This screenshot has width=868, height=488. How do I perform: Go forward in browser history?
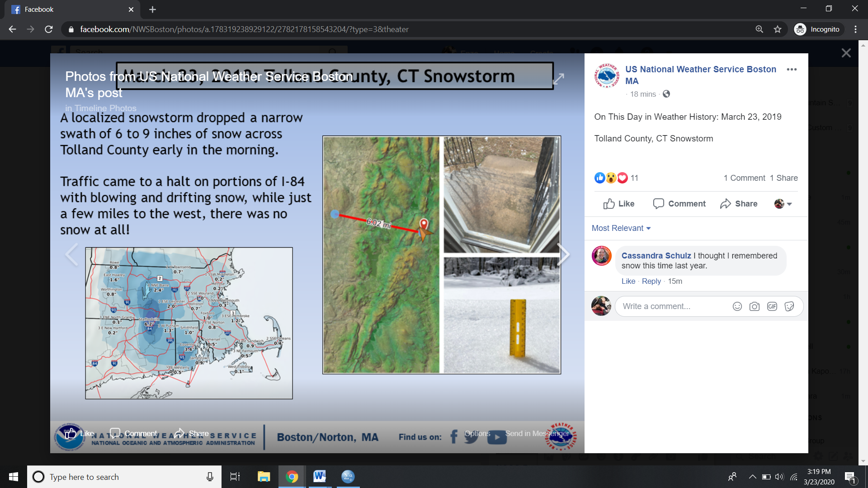point(30,29)
